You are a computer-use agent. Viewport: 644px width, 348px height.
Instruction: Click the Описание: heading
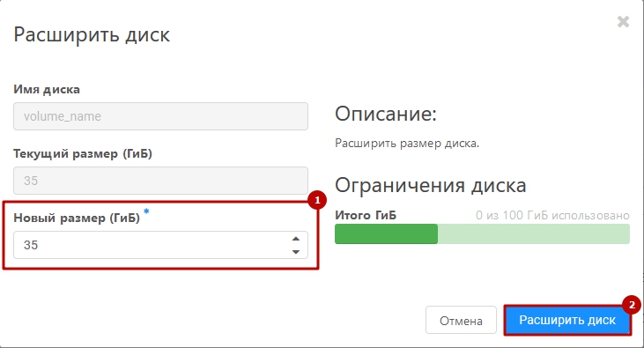[x=386, y=114]
